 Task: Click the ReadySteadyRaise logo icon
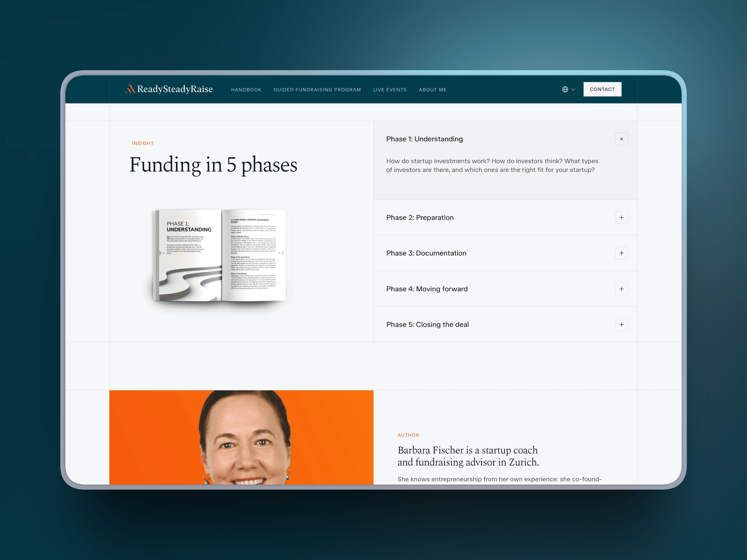[x=130, y=89]
